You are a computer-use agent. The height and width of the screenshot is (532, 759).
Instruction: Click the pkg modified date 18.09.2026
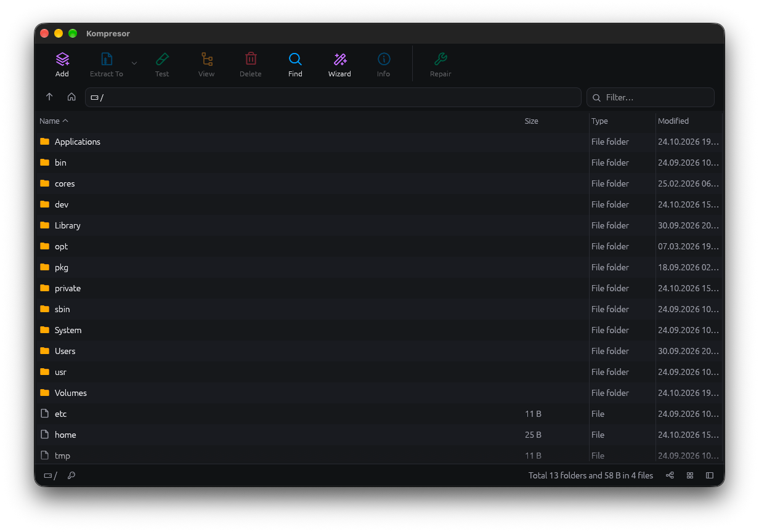[688, 267]
